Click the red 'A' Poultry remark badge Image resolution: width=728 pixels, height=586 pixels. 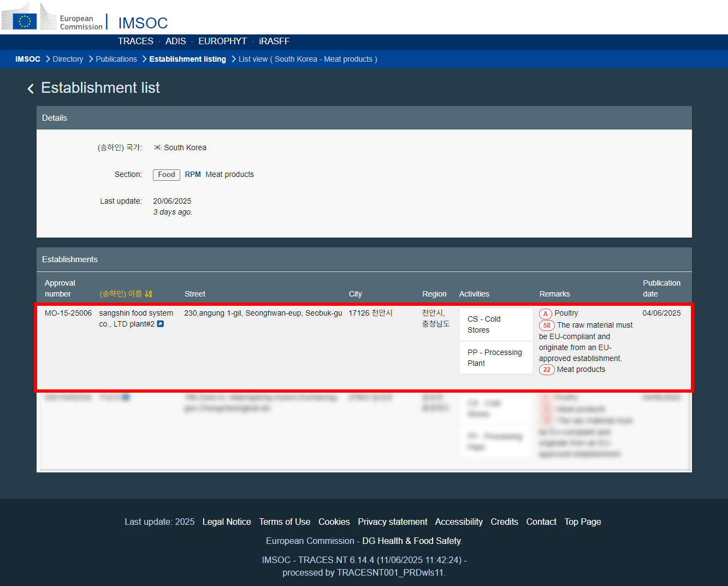(545, 313)
